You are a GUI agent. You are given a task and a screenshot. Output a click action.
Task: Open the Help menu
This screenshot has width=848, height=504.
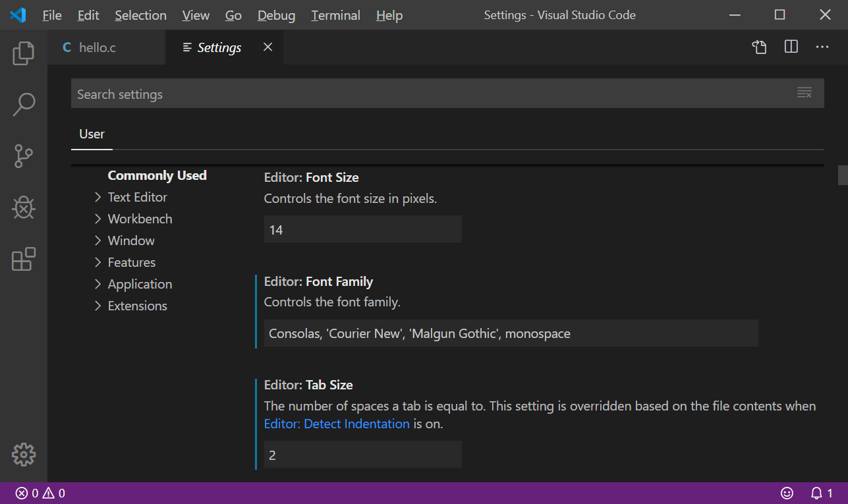point(389,14)
